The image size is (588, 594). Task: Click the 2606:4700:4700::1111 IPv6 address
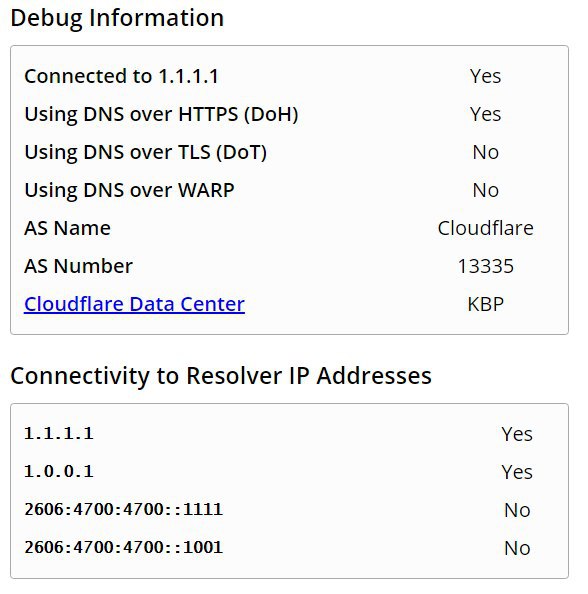124,510
